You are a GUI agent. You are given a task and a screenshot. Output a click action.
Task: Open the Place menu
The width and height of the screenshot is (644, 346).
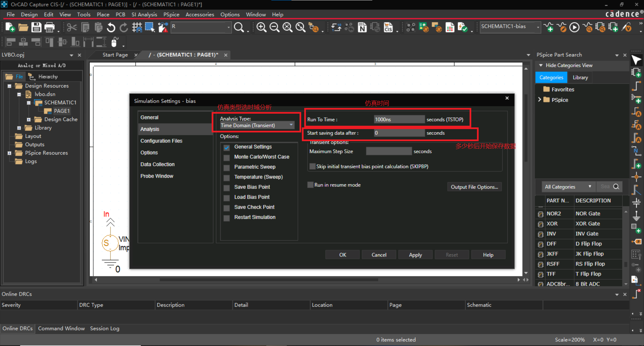coord(103,14)
